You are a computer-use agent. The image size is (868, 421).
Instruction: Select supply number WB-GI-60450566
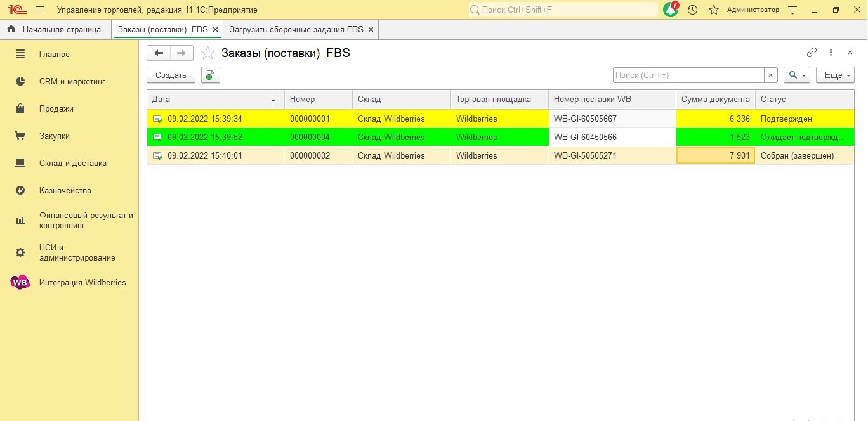[x=612, y=138]
